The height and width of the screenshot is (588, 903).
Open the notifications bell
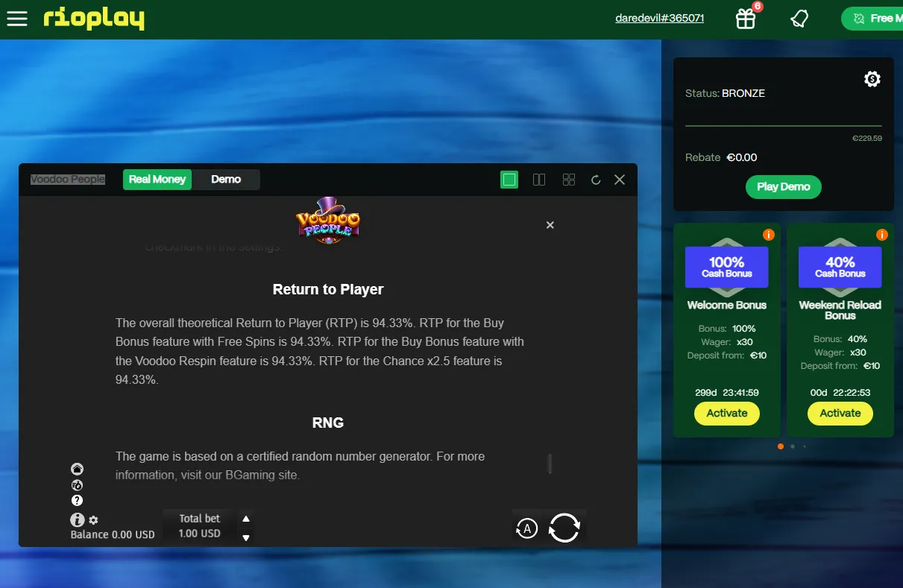tap(799, 19)
